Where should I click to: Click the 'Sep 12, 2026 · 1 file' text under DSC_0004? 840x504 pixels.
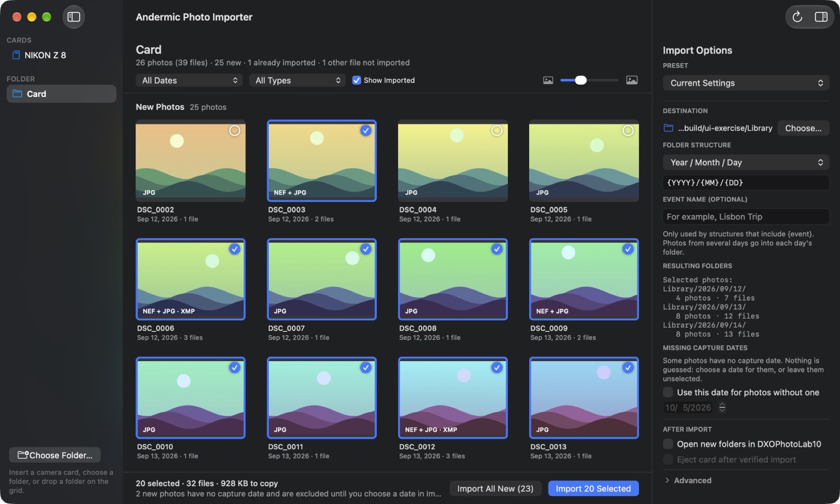click(x=430, y=219)
